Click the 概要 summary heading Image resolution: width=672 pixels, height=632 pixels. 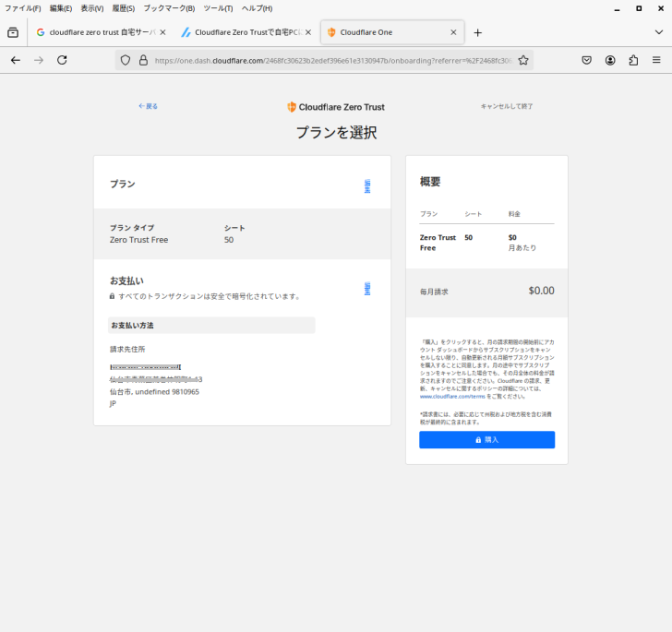[x=430, y=182]
